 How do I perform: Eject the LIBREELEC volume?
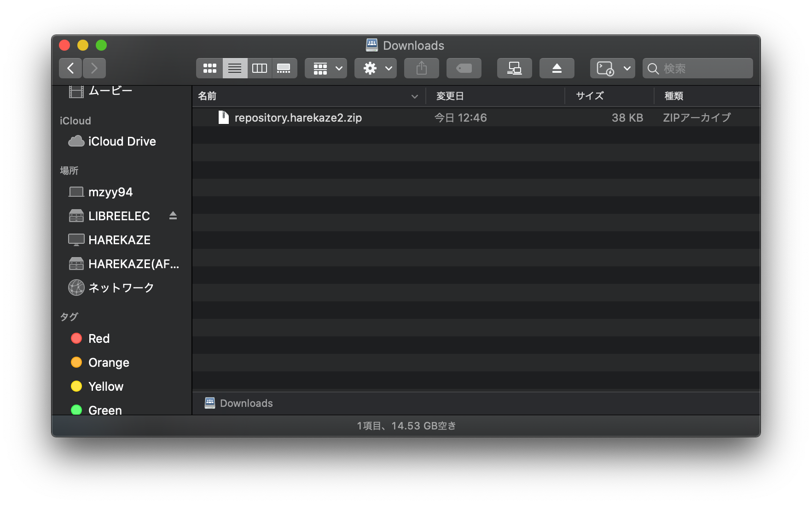tap(173, 215)
